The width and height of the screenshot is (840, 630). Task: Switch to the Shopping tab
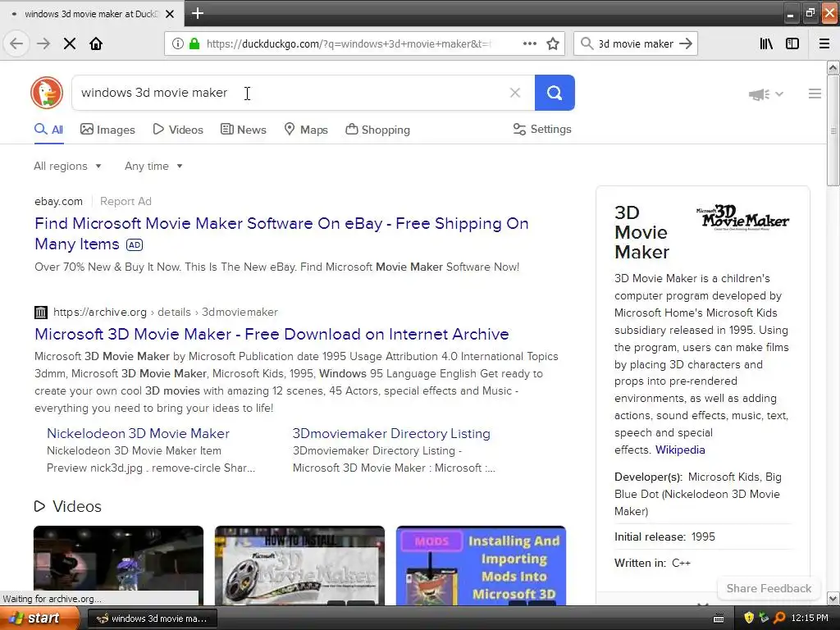[377, 130]
